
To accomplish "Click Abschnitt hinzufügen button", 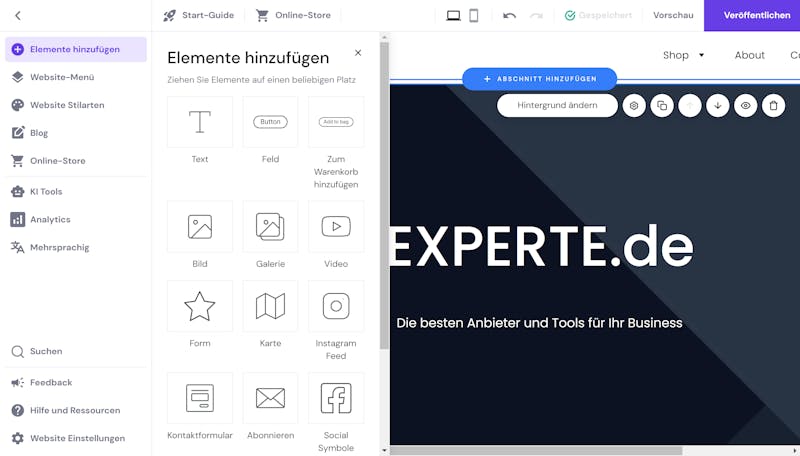I will 539,79.
